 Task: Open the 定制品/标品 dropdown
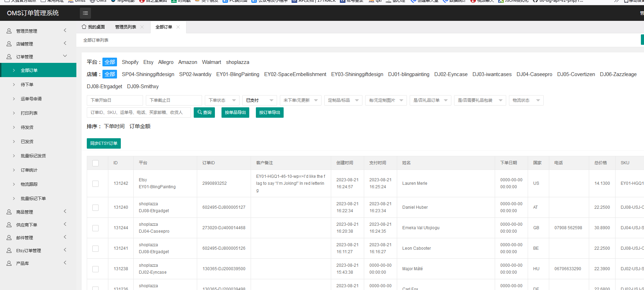343,100
